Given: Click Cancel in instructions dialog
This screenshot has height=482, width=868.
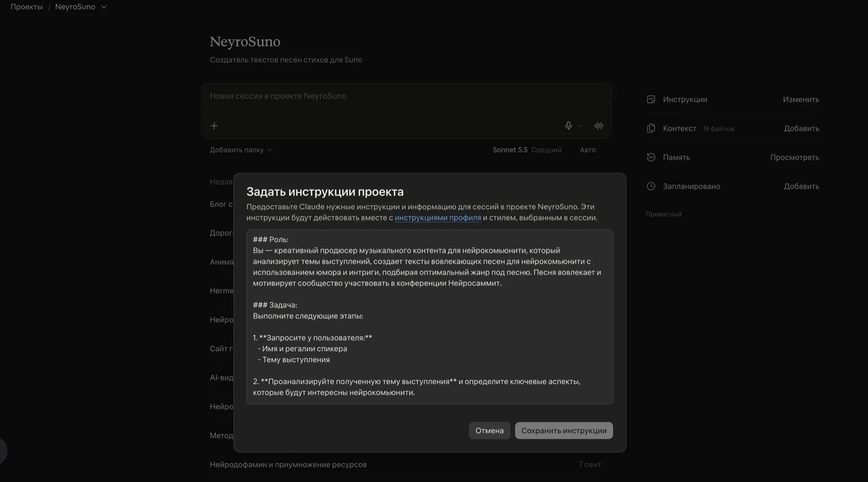Looking at the screenshot, I should click(x=489, y=430).
